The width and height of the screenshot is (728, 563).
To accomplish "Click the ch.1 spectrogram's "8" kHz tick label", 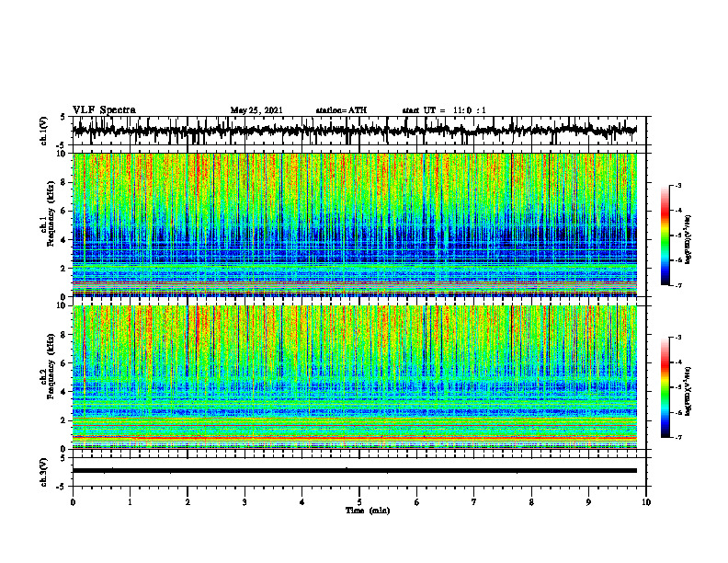I will 64,182.
